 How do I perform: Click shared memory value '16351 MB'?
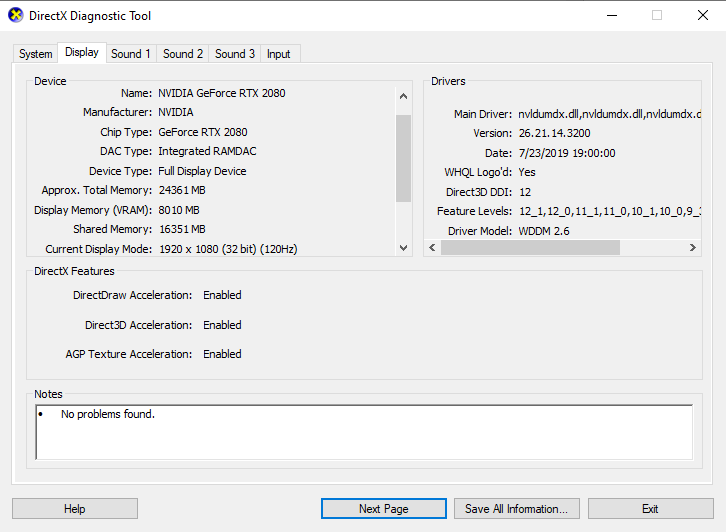(182, 229)
